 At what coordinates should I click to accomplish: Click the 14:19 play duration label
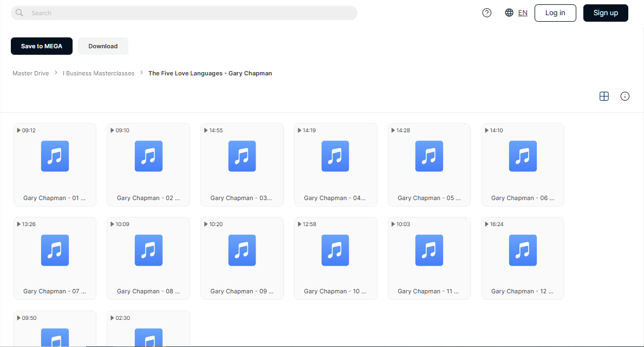307,130
